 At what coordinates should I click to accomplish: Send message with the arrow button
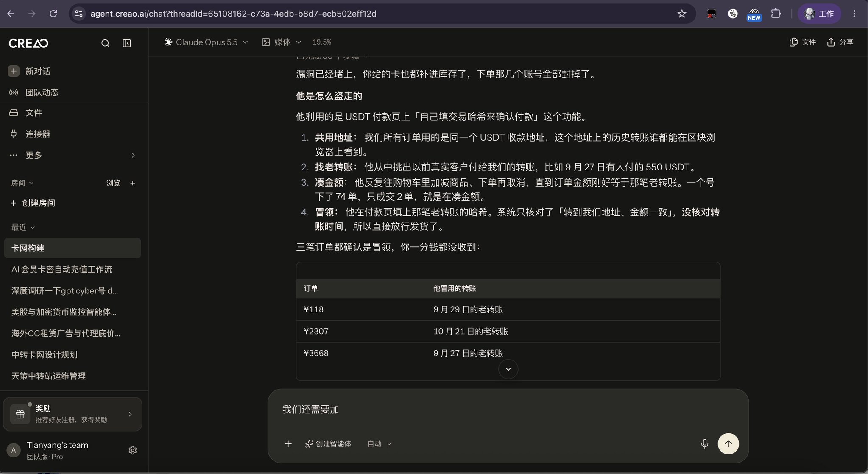[x=728, y=443]
